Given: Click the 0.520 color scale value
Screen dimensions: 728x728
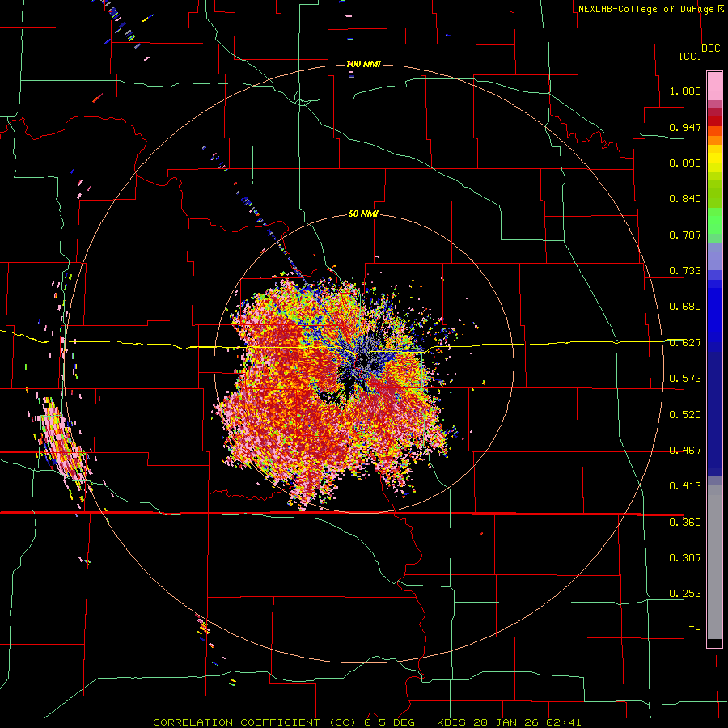Looking at the screenshot, I should [x=685, y=415].
